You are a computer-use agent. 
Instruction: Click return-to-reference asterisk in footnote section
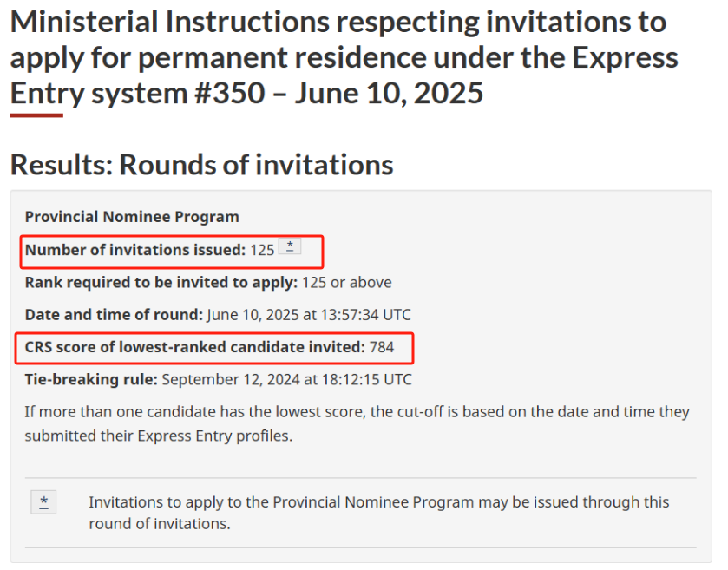tap(43, 502)
